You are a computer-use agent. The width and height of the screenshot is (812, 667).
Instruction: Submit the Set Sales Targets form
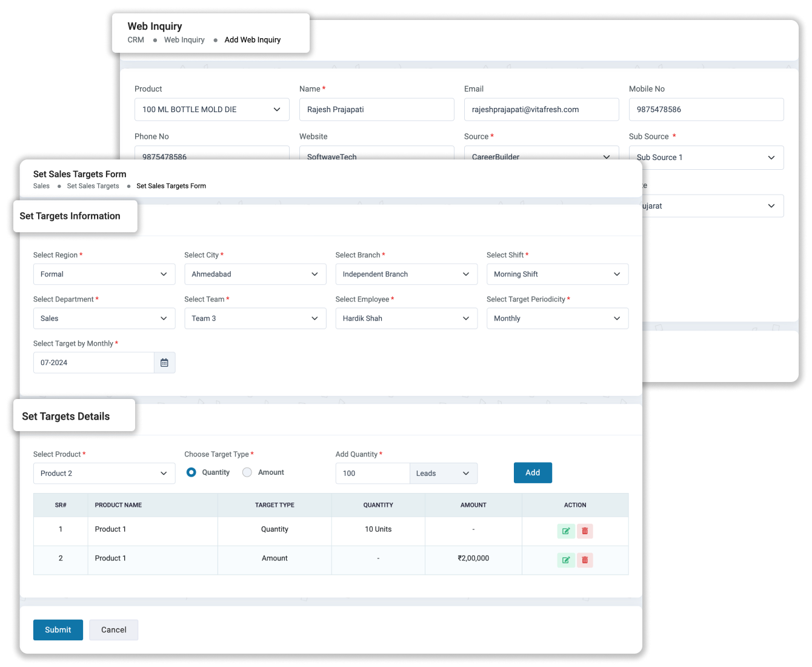tap(58, 629)
